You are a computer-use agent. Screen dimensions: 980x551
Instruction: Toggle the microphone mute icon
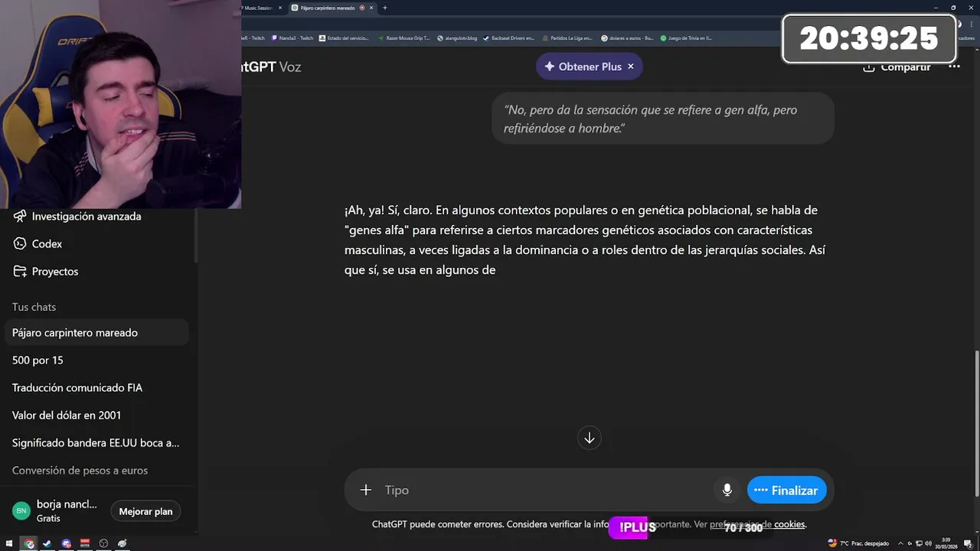(x=727, y=490)
